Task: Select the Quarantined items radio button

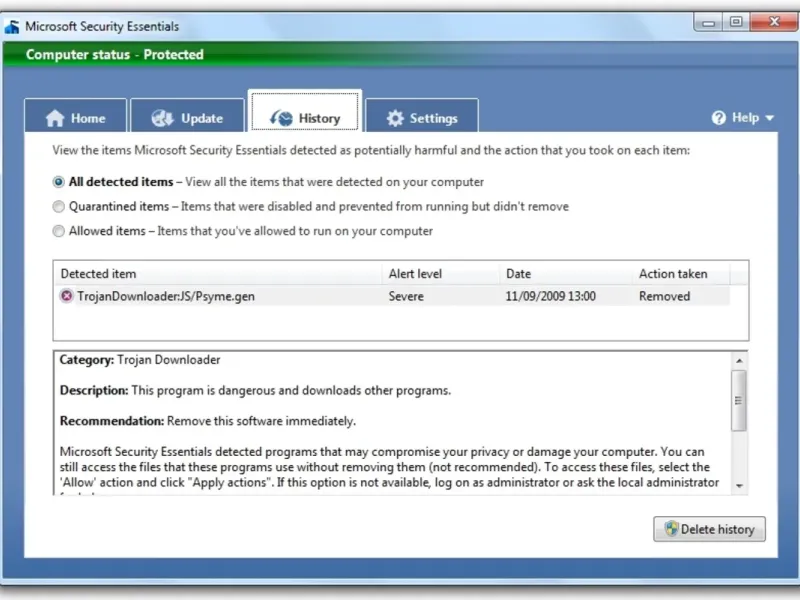Action: (59, 206)
